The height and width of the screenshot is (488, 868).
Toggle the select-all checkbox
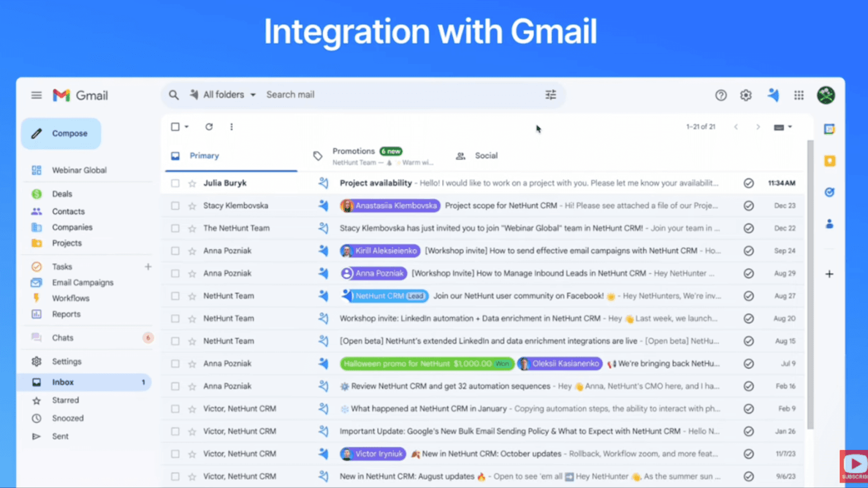[175, 127]
